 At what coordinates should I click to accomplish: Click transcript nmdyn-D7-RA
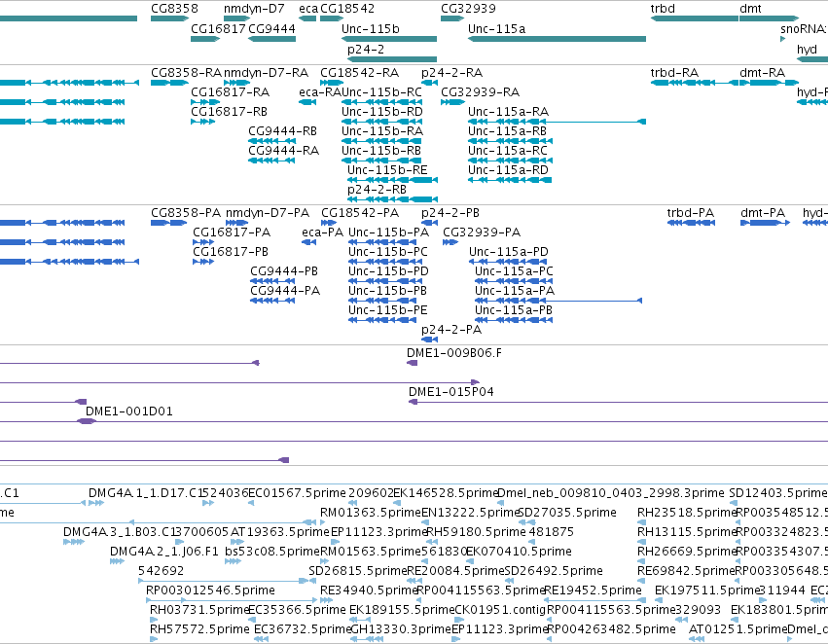click(236, 83)
